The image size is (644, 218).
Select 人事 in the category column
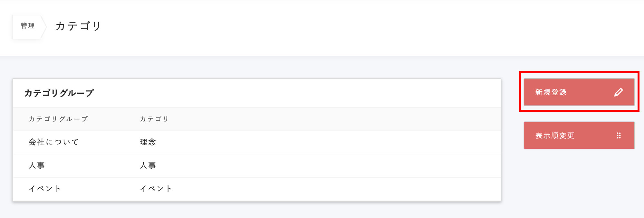coord(148,166)
